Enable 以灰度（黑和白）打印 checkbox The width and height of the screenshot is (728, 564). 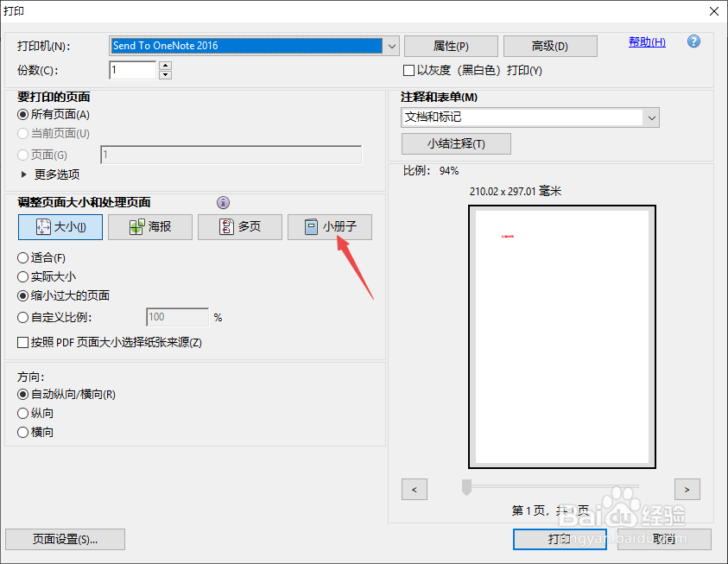tap(408, 70)
